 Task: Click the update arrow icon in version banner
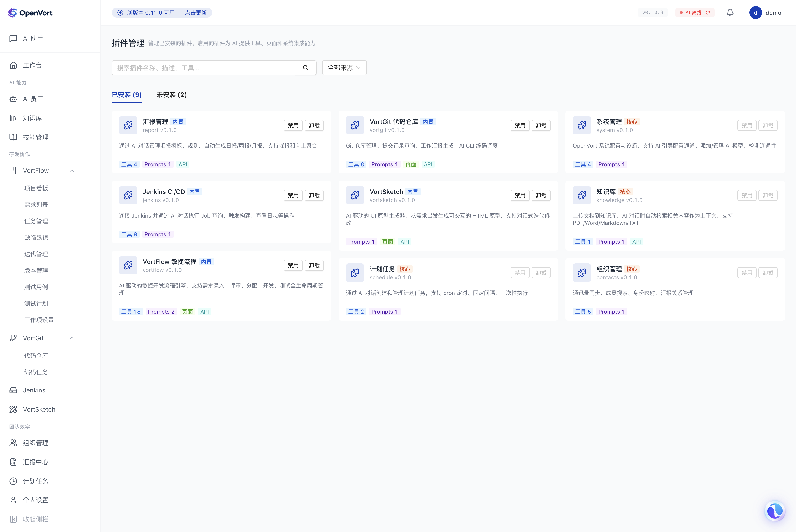120,13
